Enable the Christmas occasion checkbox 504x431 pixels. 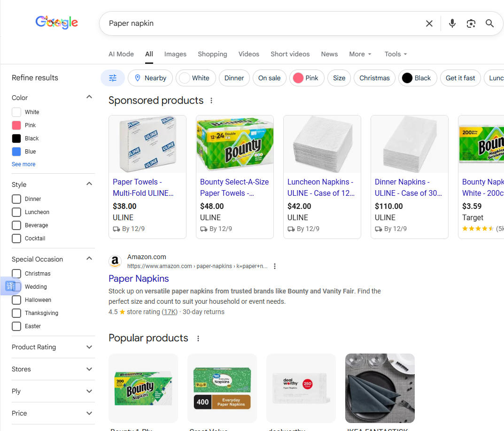(16, 274)
